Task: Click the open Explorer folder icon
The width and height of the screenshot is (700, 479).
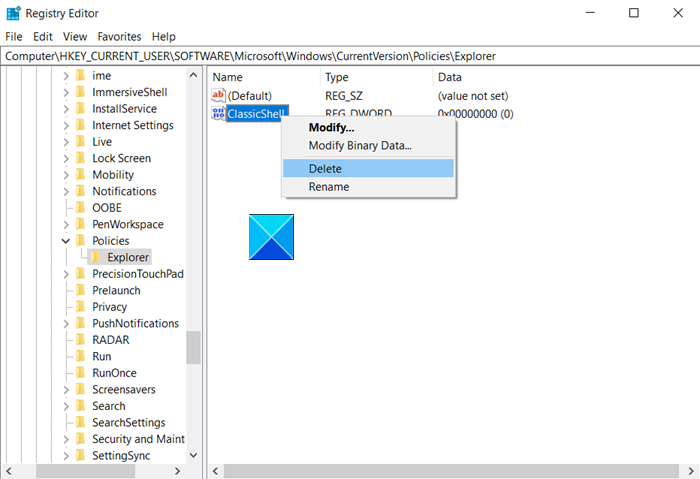Action: pos(96,257)
